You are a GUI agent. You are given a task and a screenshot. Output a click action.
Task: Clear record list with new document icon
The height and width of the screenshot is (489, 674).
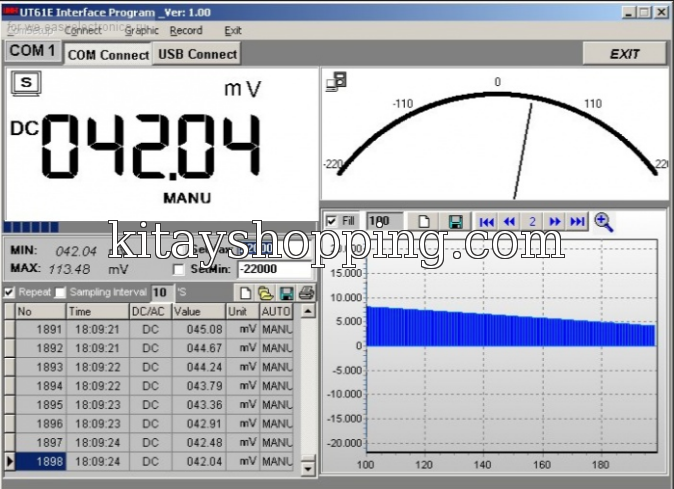(245, 293)
